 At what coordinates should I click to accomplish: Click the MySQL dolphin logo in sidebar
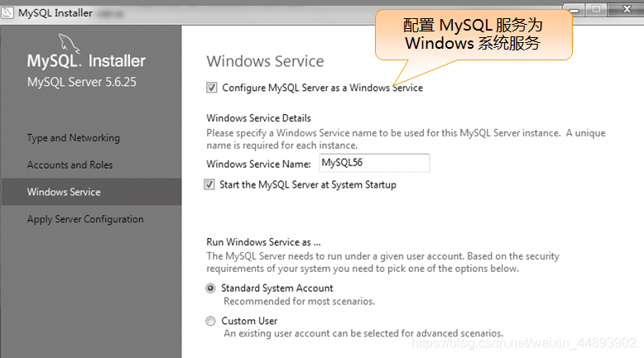coord(69,44)
